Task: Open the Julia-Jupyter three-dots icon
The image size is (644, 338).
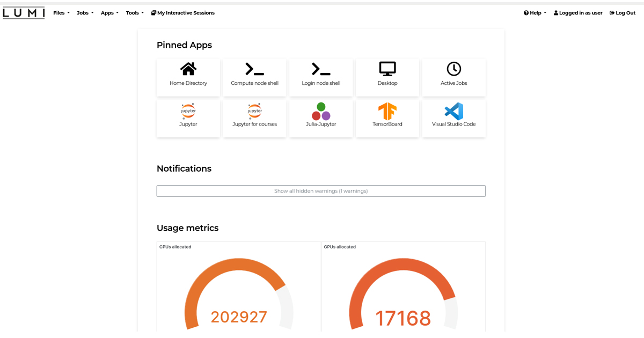Action: [x=321, y=111]
